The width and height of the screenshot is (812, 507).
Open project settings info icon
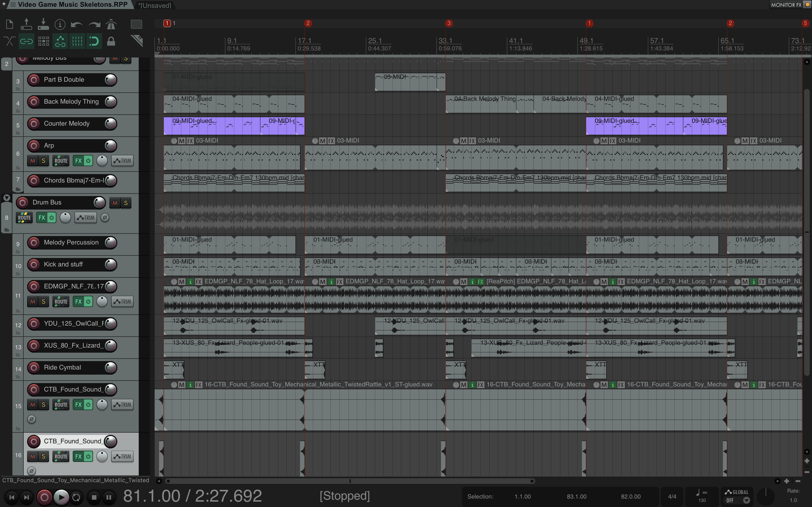coord(60,25)
